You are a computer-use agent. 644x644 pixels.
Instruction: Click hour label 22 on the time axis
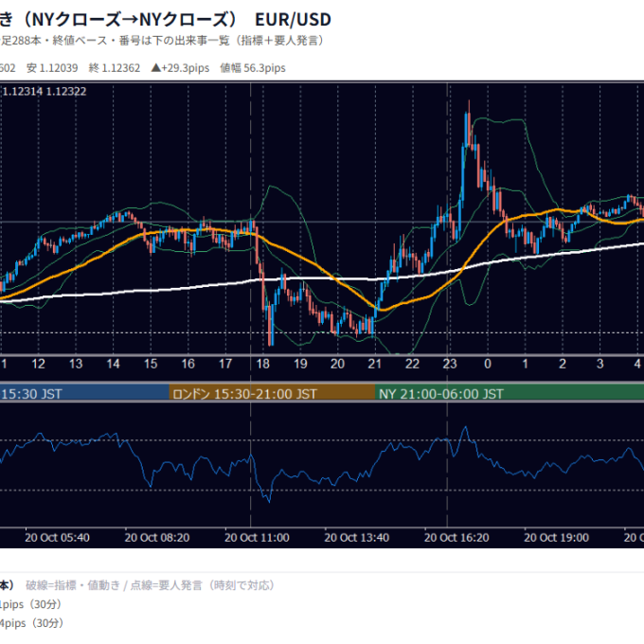412,364
